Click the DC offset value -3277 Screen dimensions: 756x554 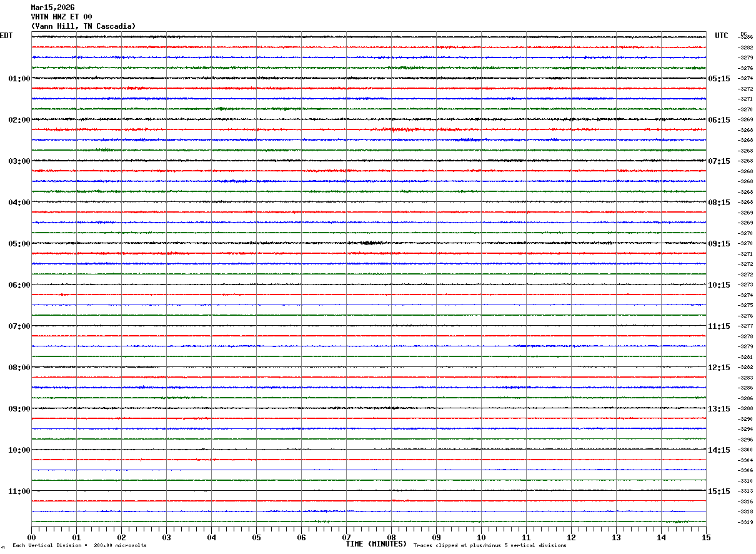click(745, 326)
